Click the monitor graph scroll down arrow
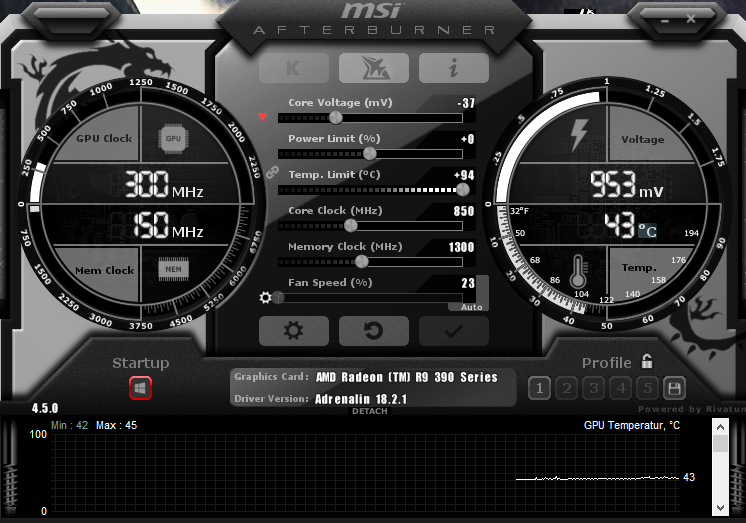 pos(720,508)
